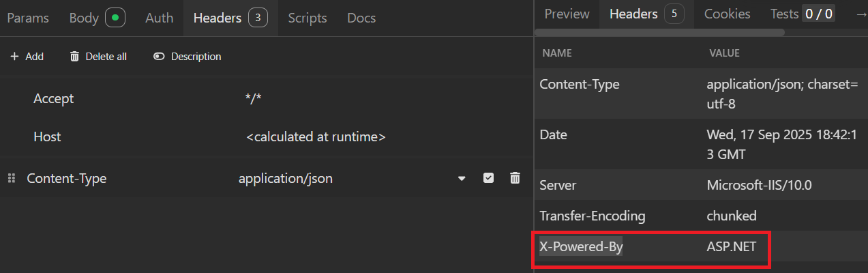Image resolution: width=868 pixels, height=273 pixels.
Task: Open the Auth tab
Action: (159, 18)
